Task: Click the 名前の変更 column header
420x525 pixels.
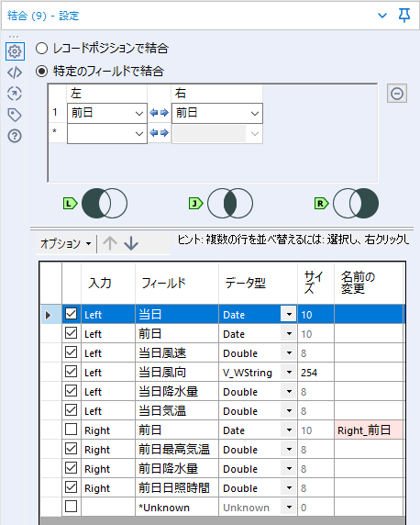Action: [369, 284]
